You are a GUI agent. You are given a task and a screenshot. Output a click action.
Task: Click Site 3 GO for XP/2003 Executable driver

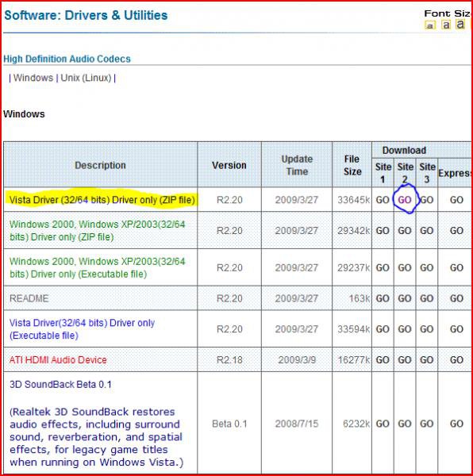pos(426,268)
